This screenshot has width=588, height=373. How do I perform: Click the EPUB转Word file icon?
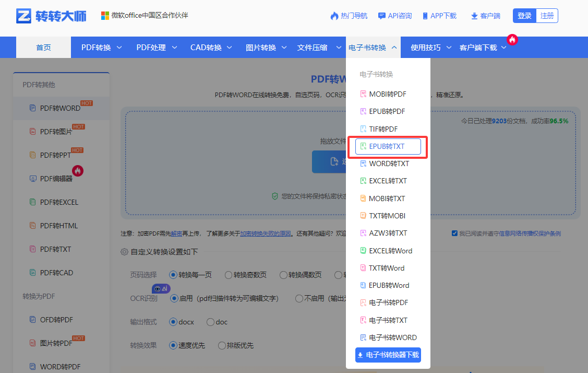363,285
